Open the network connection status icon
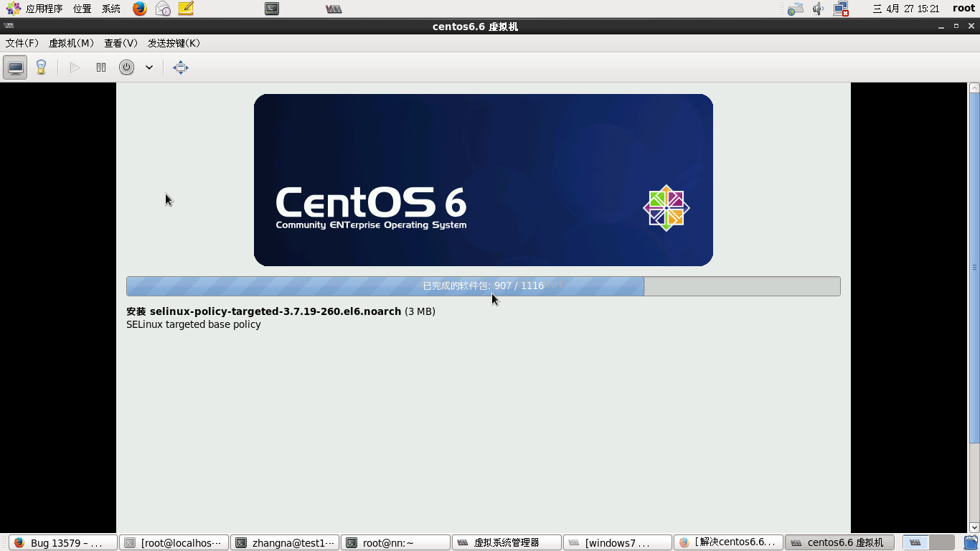 coord(841,9)
